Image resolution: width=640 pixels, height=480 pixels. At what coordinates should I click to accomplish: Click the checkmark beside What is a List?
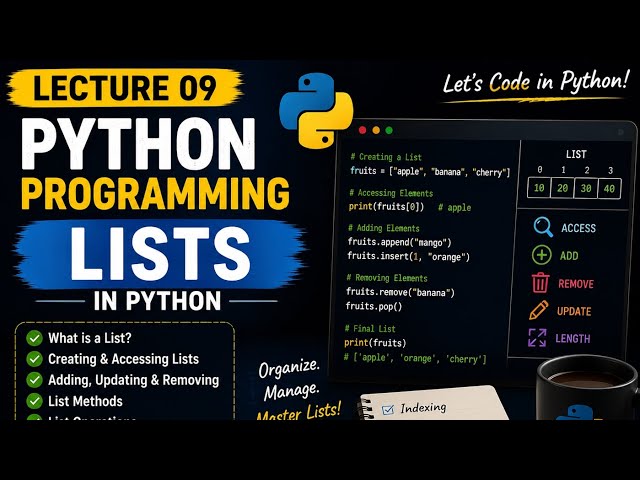tap(34, 338)
